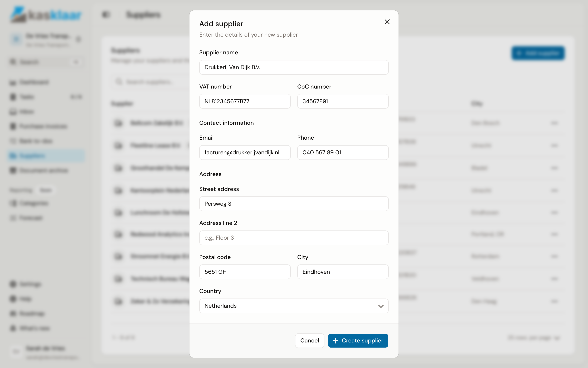
Task: Click the City input field
Action: click(343, 272)
